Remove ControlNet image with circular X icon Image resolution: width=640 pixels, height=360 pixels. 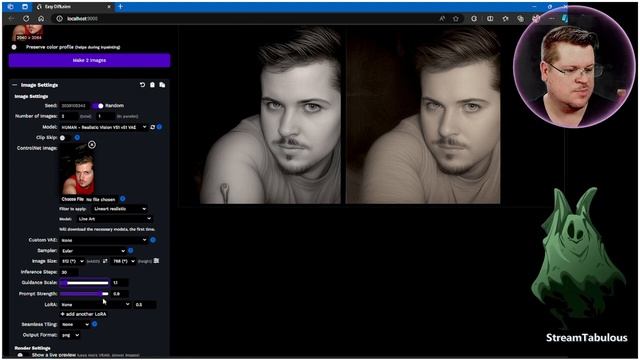click(x=92, y=144)
